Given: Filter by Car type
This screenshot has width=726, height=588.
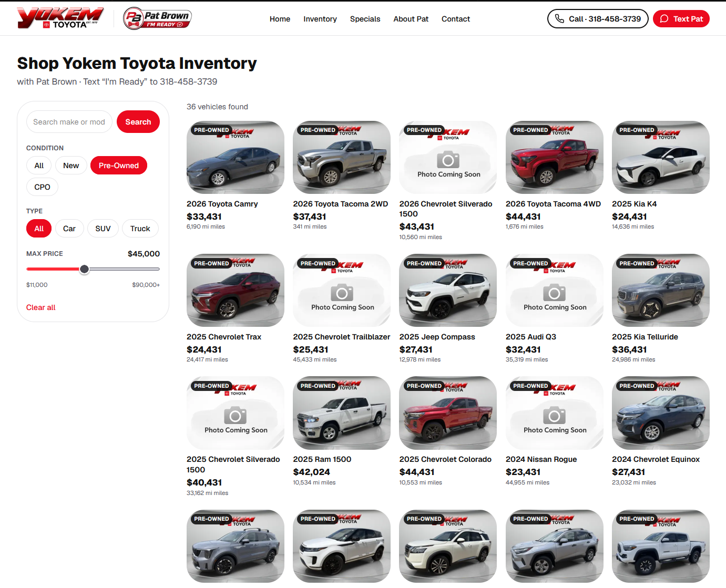Looking at the screenshot, I should (x=69, y=229).
